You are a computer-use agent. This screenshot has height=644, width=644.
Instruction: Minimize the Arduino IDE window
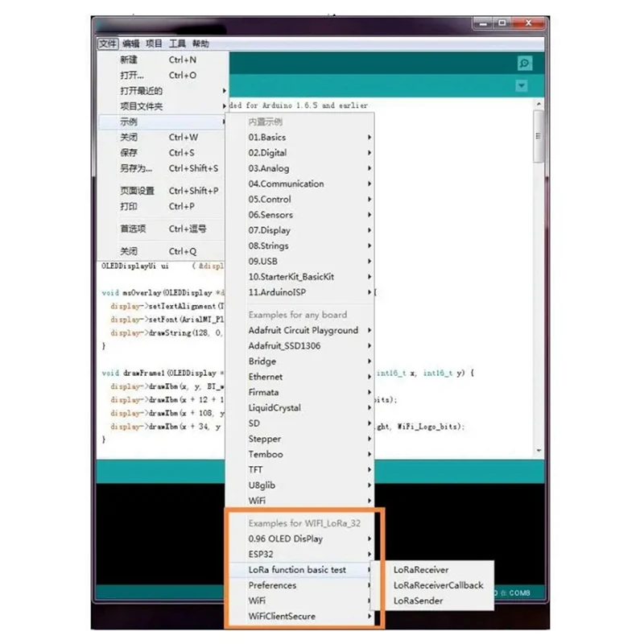[x=484, y=23]
